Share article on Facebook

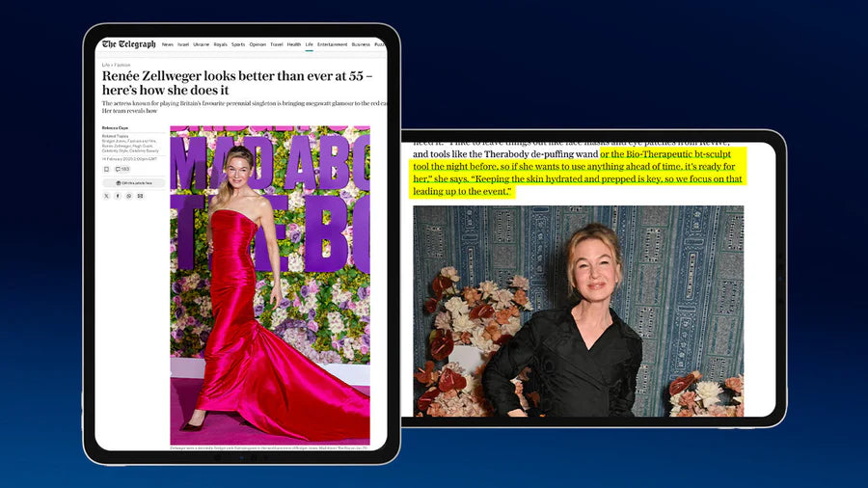(x=118, y=196)
